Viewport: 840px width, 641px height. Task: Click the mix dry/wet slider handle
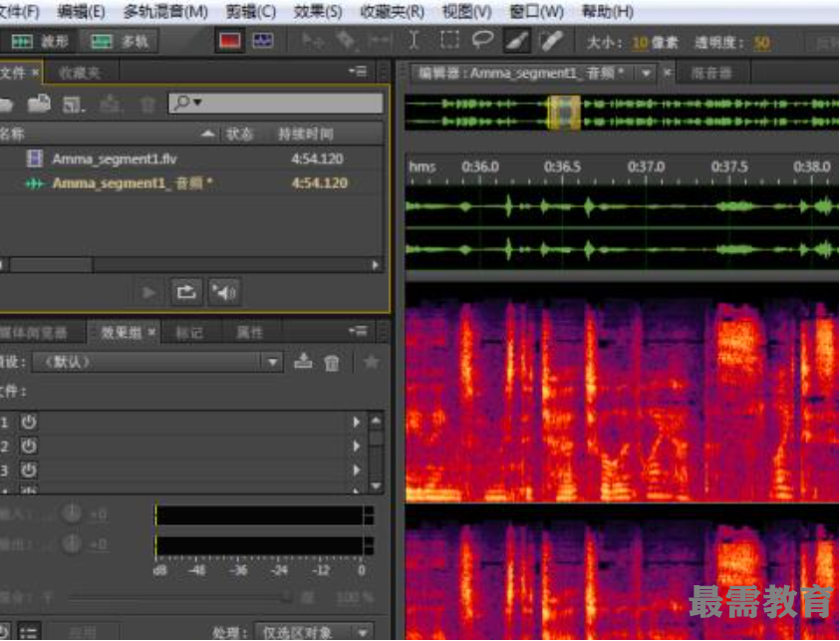287,596
